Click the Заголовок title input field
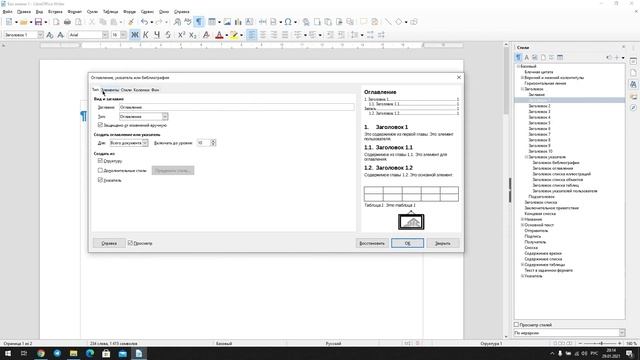Image resolution: width=640 pixels, height=360 pixels. tap(237, 107)
